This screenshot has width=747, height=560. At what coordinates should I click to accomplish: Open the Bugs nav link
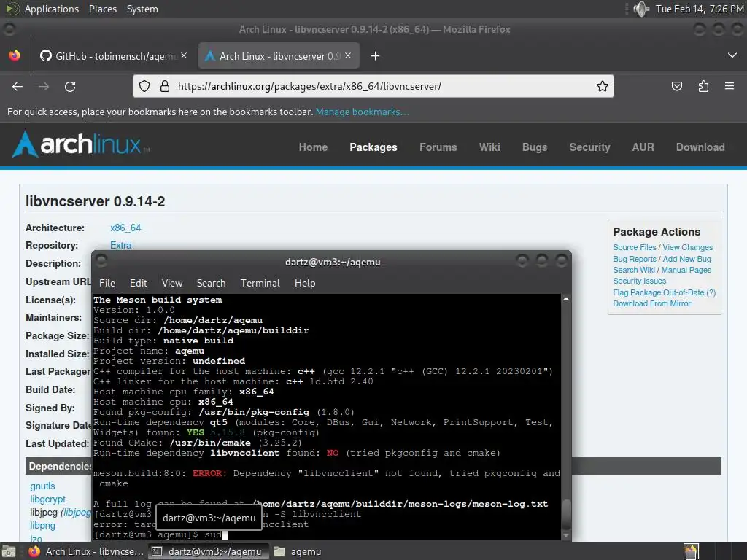535,147
